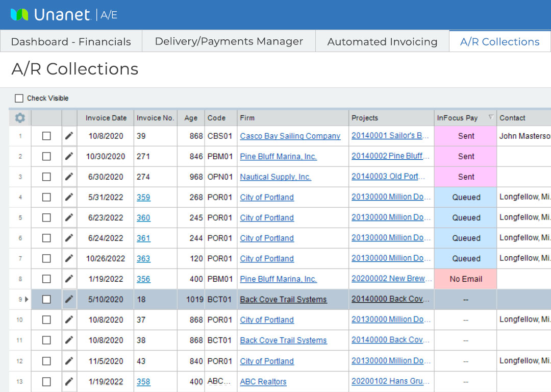The image size is (551, 392).
Task: Go to Automated Invoicing tab
Action: (382, 41)
